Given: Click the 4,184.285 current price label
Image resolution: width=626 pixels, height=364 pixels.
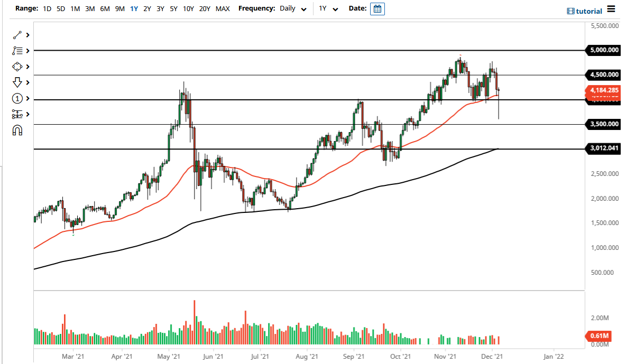Looking at the screenshot, I should [604, 91].
